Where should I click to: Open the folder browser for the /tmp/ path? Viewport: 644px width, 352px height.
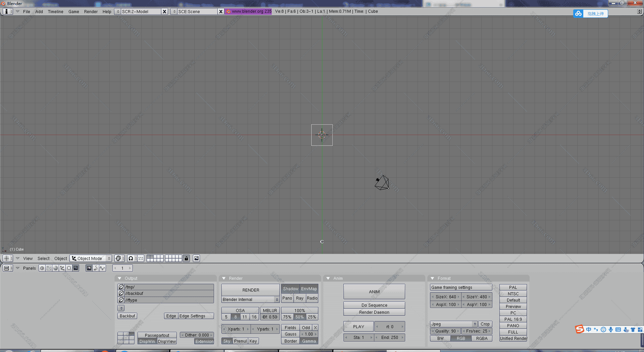tap(121, 287)
